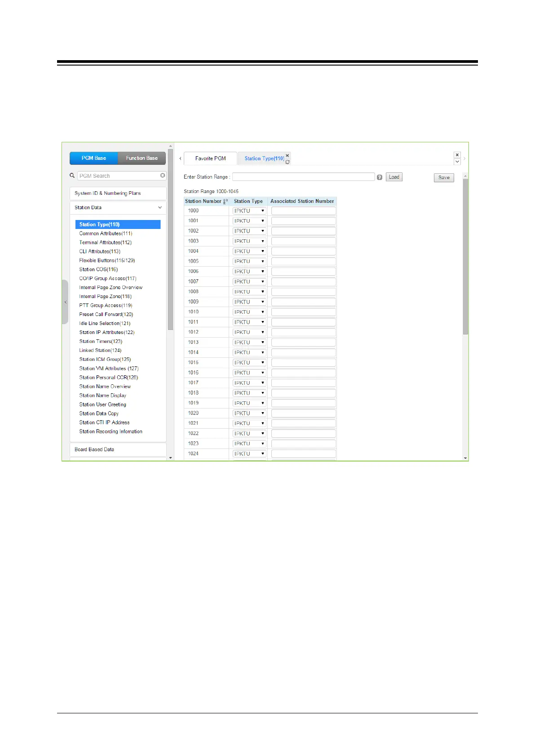Open Internal Page Zone Overview
Viewport: 535px width, 756px height.
[x=111, y=287]
